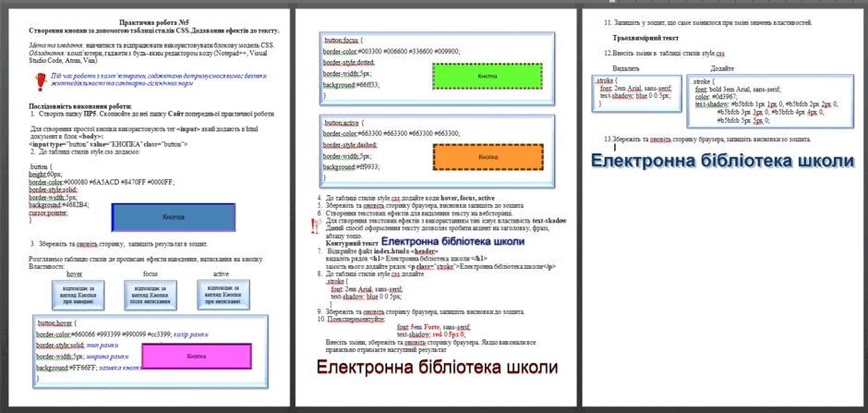Click the red exclamation icon beside step 6

click(316, 225)
